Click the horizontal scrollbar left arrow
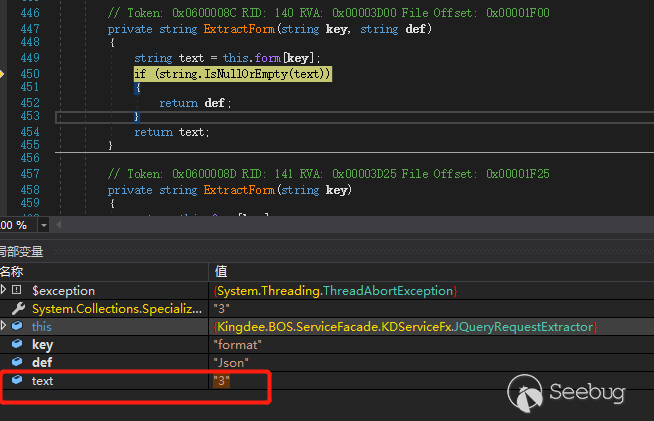Screen dimensions: 654x421 [x=59, y=225]
